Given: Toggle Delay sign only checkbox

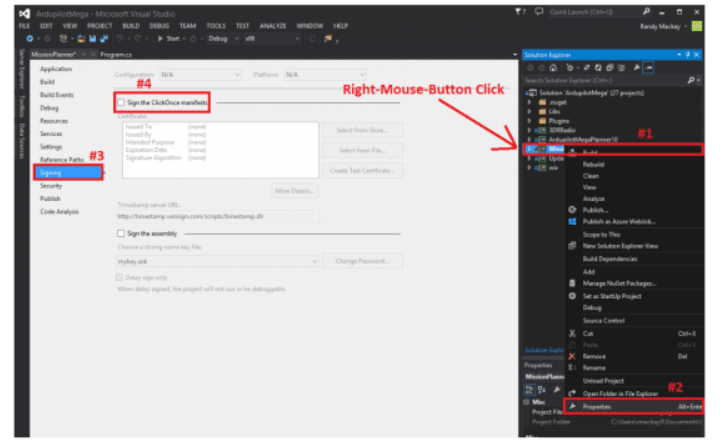Looking at the screenshot, I should pyautogui.click(x=120, y=277).
